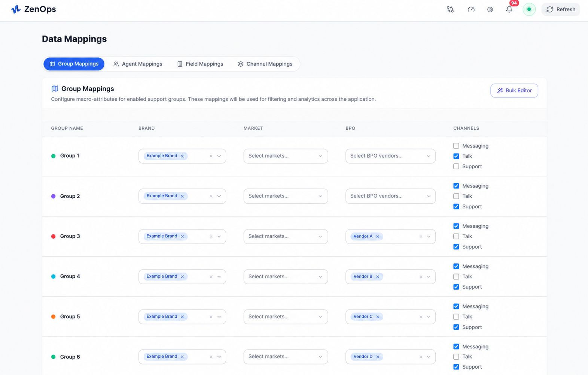Uncheck Talk channel for Group 1
This screenshot has height=375, width=588.
tap(456, 156)
